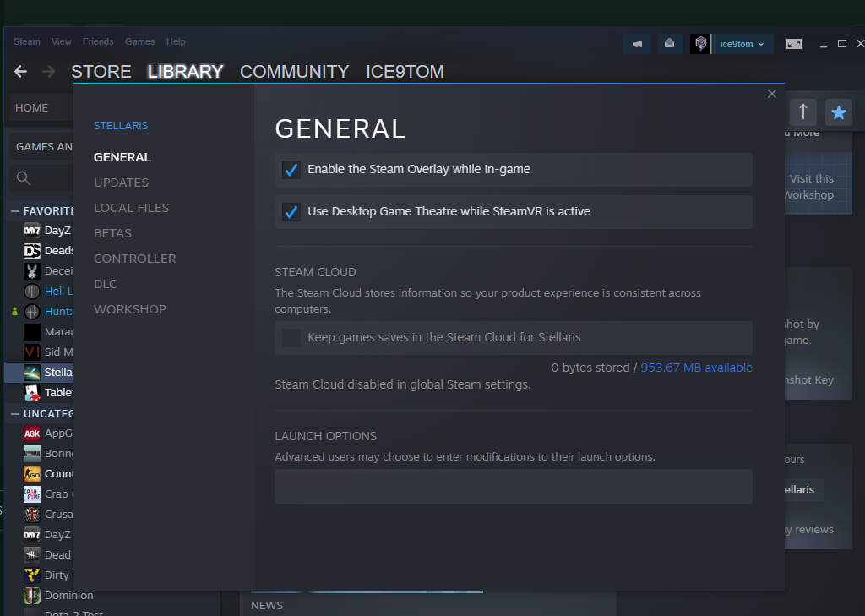Select the Hell Let Loose icon

pos(32,291)
